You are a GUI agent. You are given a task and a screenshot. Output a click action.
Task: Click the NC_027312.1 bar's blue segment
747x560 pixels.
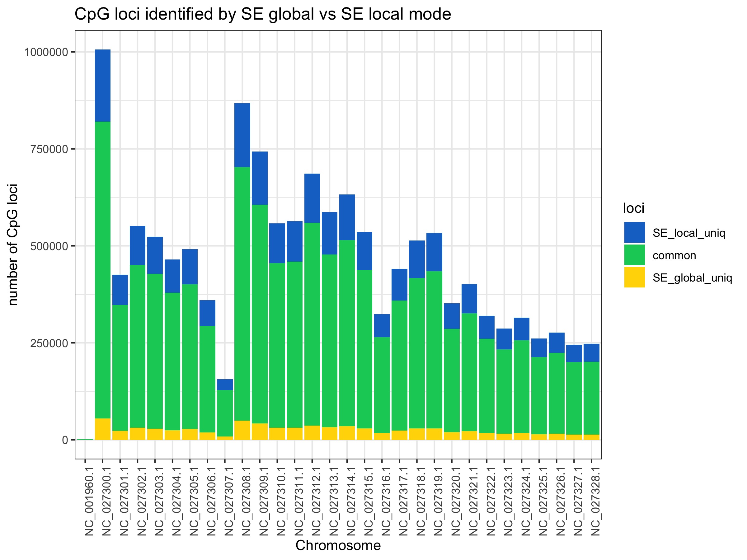312,198
